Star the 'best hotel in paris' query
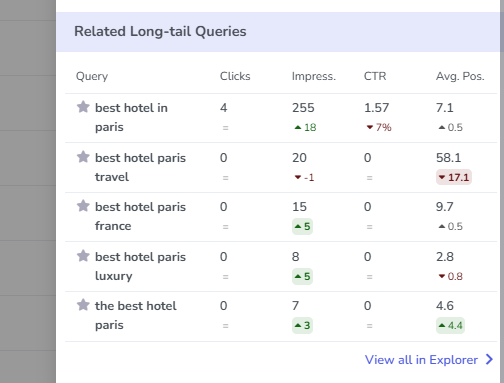Viewport: 504px width, 383px height. tap(83, 107)
